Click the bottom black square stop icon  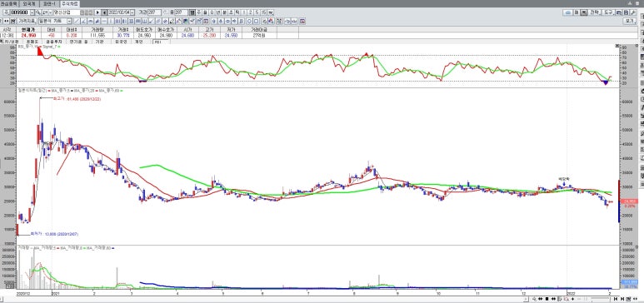(547, 299)
